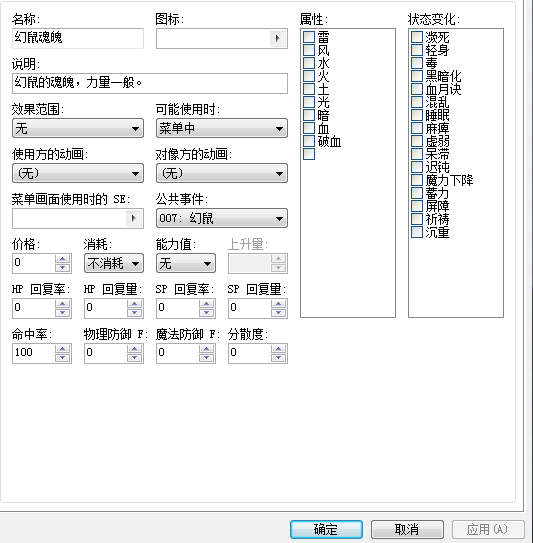533x543 pixels.
Task: Open the 消耗 dropdown showing 不消耗
Action: [114, 263]
